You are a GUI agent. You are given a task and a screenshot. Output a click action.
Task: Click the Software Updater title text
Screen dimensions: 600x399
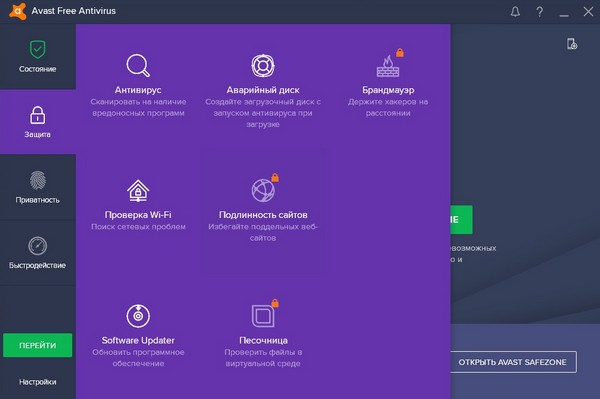point(138,340)
